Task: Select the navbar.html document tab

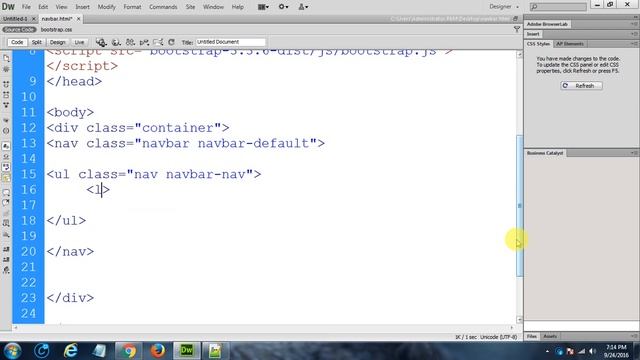Action: pyautogui.click(x=57, y=19)
